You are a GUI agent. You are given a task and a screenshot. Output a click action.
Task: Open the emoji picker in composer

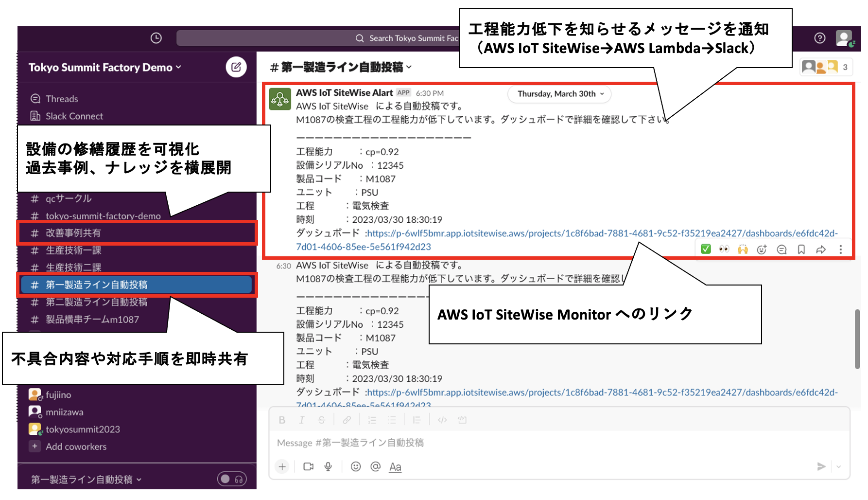356,467
